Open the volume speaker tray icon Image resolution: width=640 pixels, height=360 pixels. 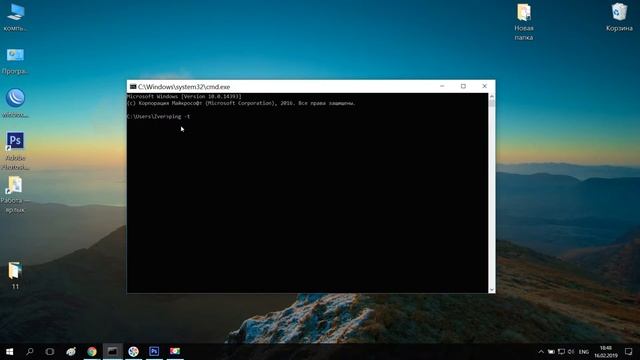click(x=571, y=351)
